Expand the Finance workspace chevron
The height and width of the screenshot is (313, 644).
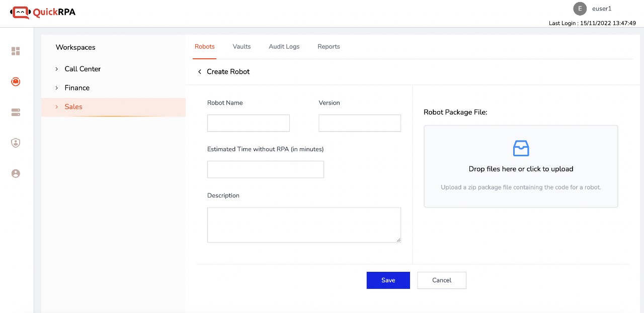pyautogui.click(x=57, y=88)
